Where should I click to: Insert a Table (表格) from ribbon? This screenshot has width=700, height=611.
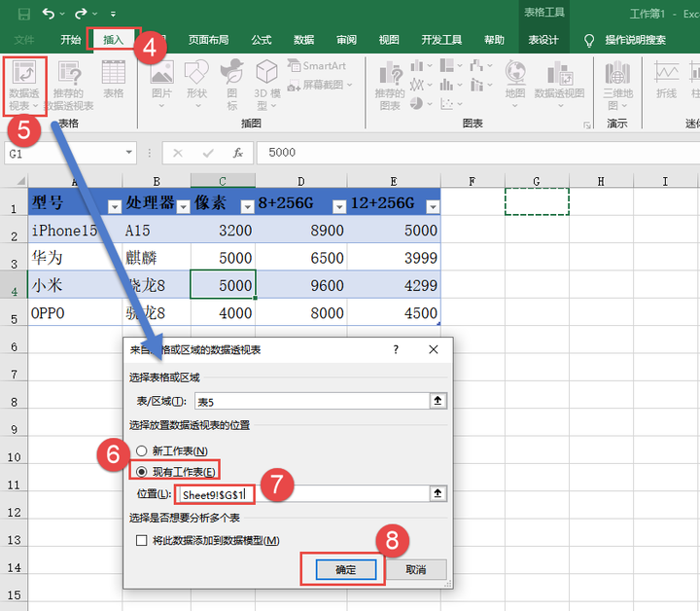[114, 80]
